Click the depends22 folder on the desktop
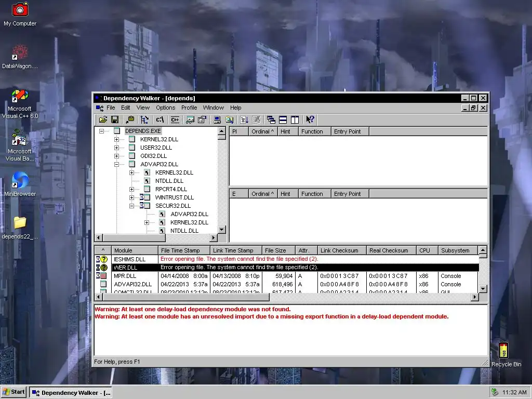 coord(20,228)
